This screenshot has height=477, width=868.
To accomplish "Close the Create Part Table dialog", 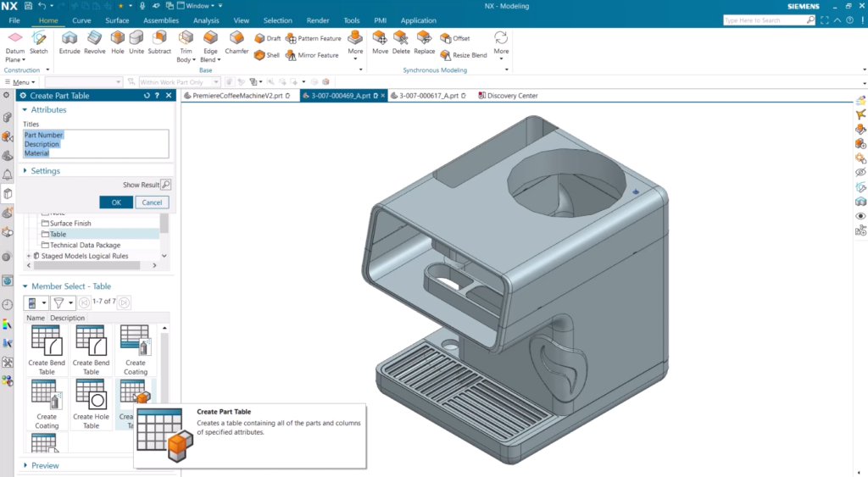I will (169, 95).
